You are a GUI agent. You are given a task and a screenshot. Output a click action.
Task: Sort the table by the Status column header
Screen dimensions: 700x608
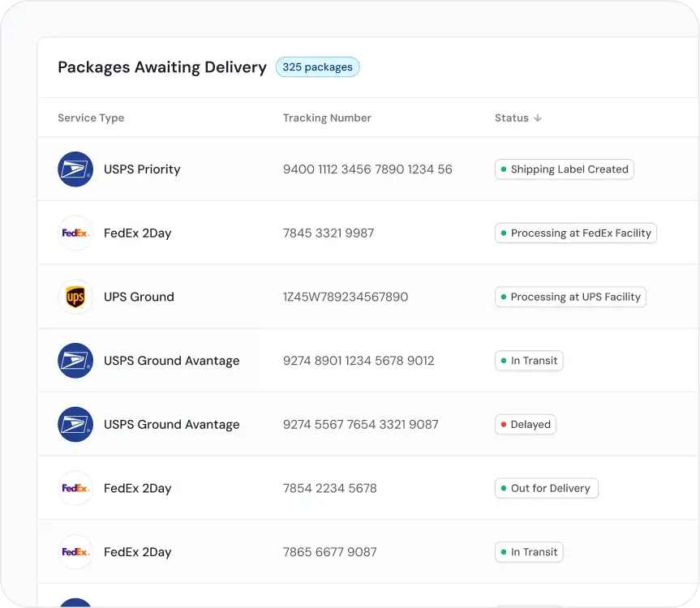(x=512, y=118)
